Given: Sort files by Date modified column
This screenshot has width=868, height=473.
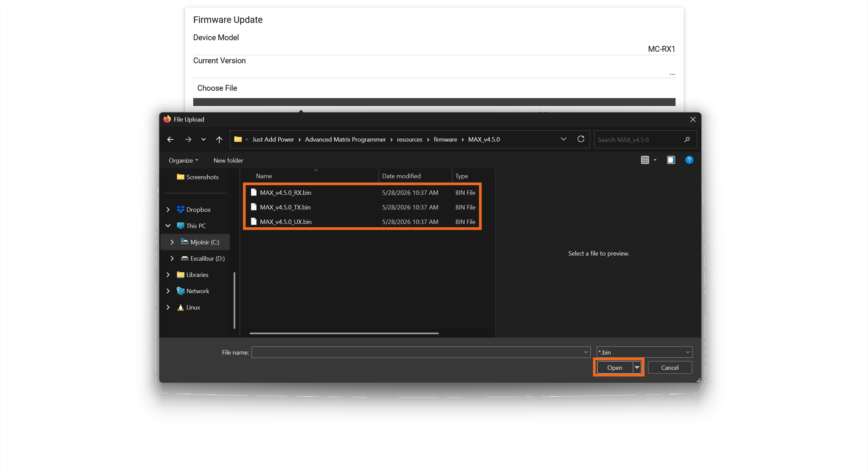Looking at the screenshot, I should [x=401, y=176].
